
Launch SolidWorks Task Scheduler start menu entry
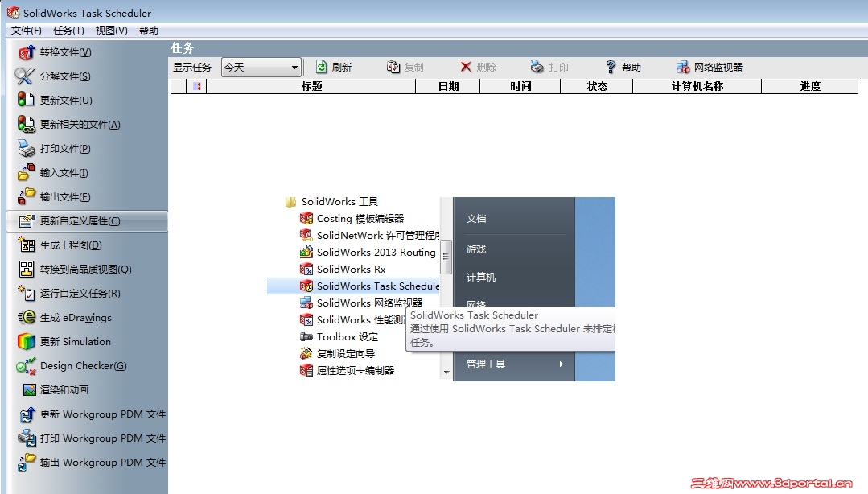[x=353, y=286]
